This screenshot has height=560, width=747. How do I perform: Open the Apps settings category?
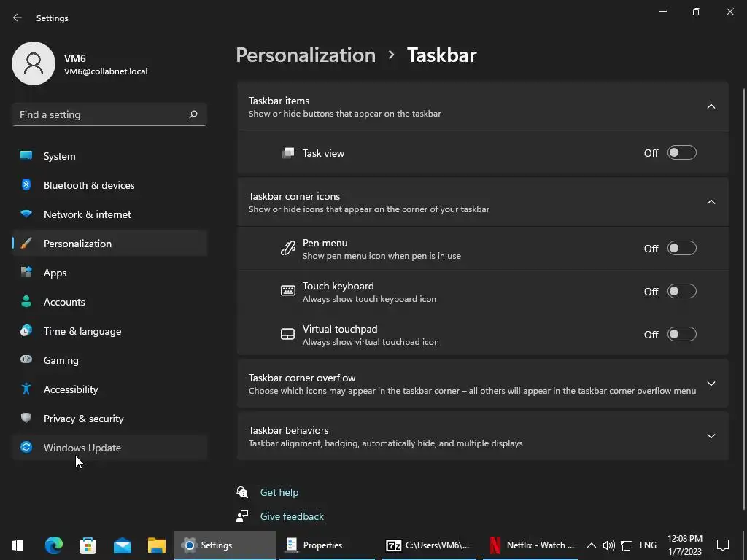(x=109, y=273)
